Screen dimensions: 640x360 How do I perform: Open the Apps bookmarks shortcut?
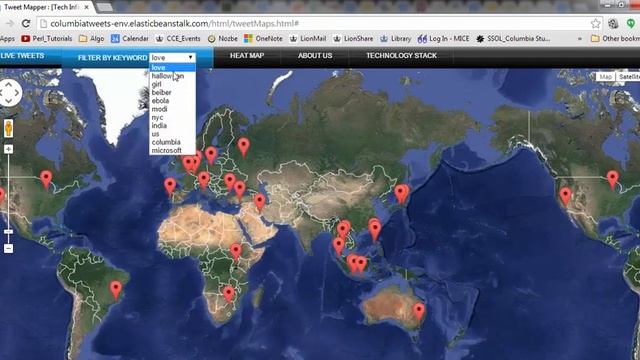click(7, 38)
